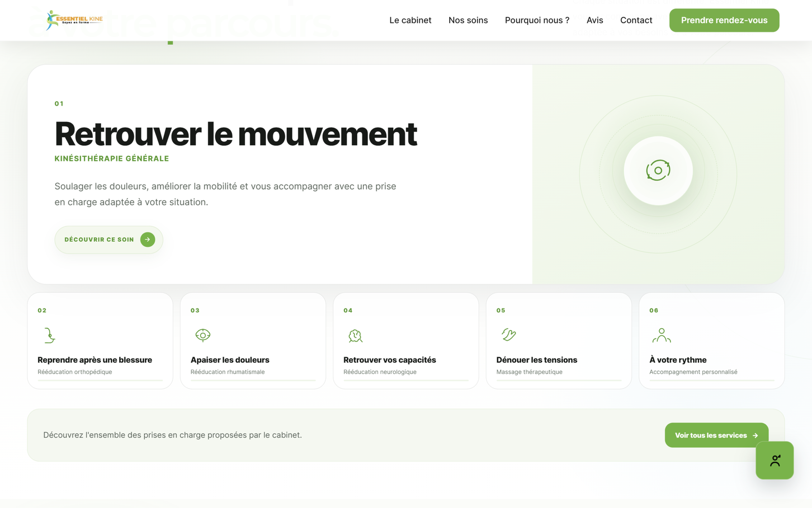
Task: Select Retrouver vos capacités card title
Action: click(390, 360)
